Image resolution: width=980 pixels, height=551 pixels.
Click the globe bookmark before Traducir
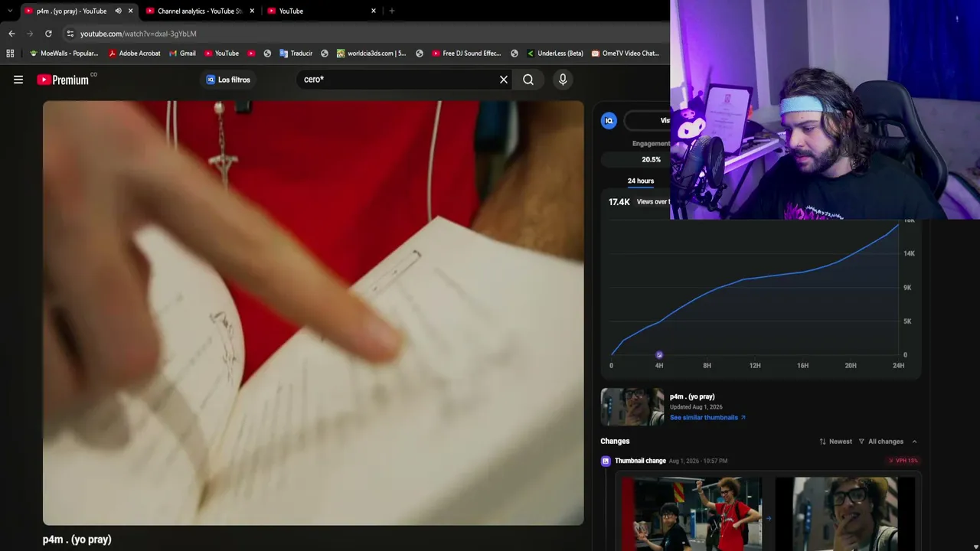(267, 54)
